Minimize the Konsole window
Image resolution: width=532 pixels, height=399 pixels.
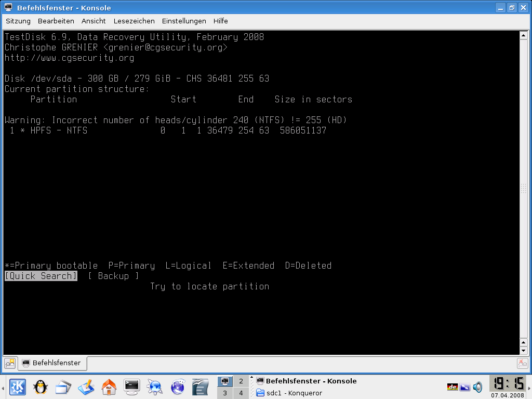(x=500, y=7)
